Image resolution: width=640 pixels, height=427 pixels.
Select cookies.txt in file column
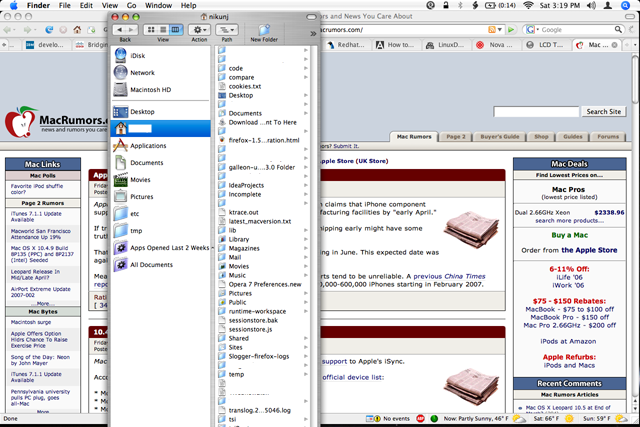click(x=244, y=87)
